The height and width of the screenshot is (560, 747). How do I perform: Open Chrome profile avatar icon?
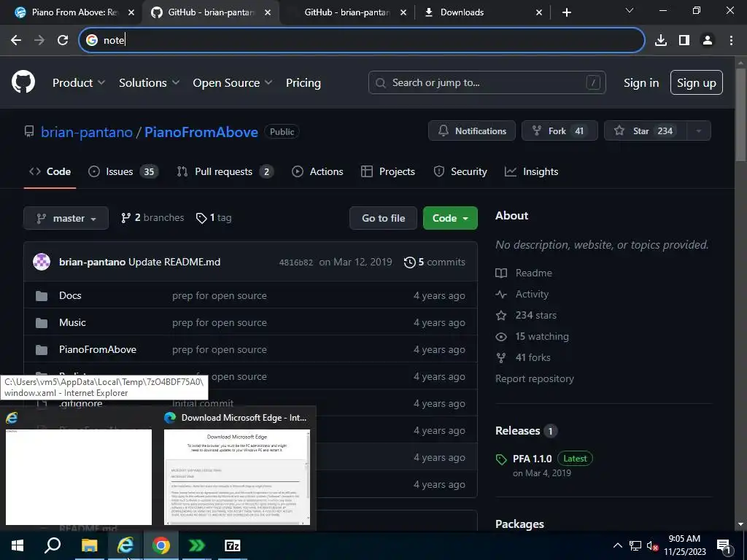[708, 40]
